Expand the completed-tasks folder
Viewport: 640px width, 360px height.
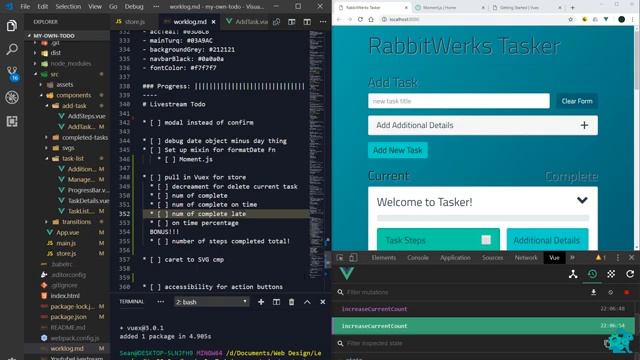click(x=85, y=138)
